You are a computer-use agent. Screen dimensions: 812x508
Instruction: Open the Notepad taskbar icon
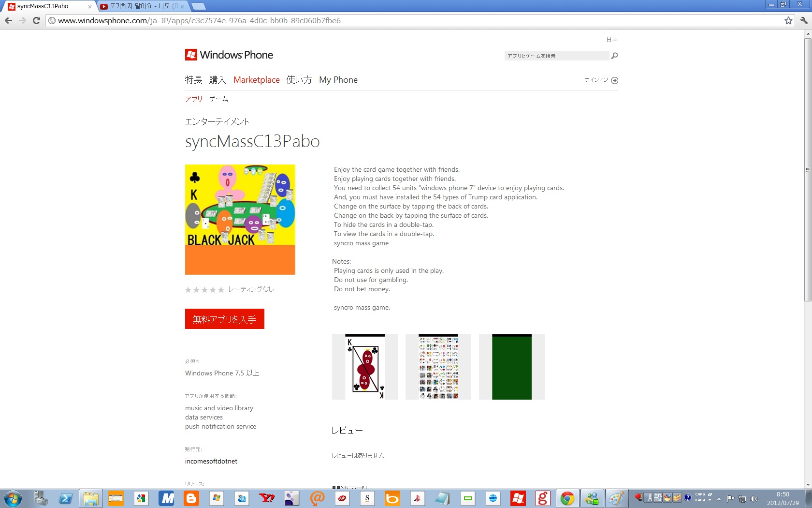442,498
